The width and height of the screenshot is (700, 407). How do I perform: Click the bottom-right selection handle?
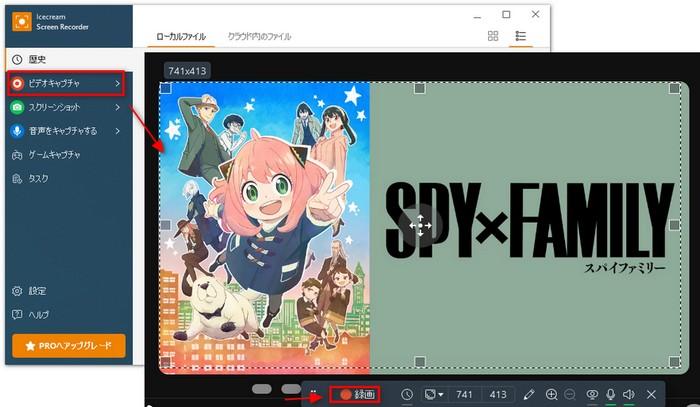click(675, 361)
